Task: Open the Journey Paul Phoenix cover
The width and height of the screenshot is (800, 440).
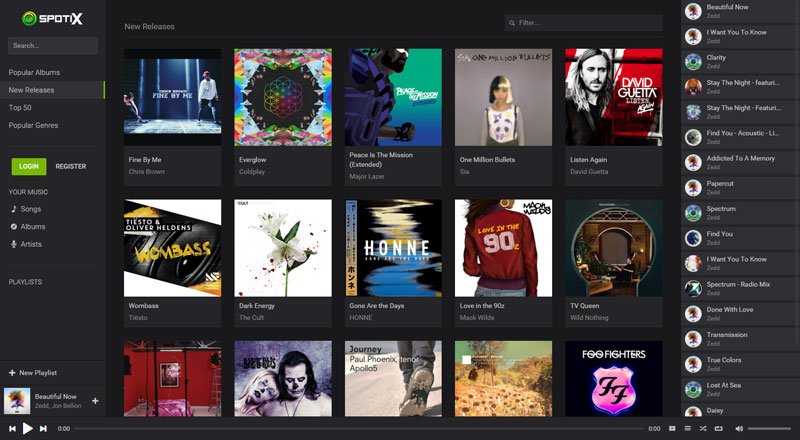Action: click(x=393, y=379)
